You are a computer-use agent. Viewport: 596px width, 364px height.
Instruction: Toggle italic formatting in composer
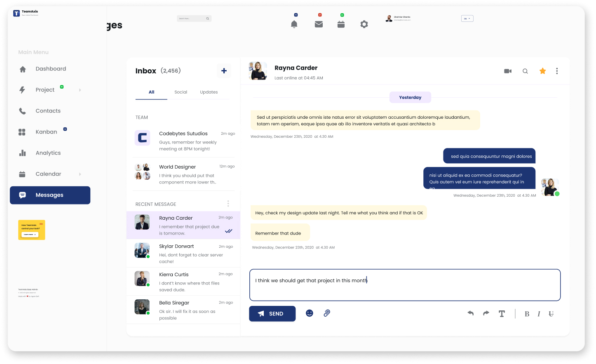pos(539,314)
